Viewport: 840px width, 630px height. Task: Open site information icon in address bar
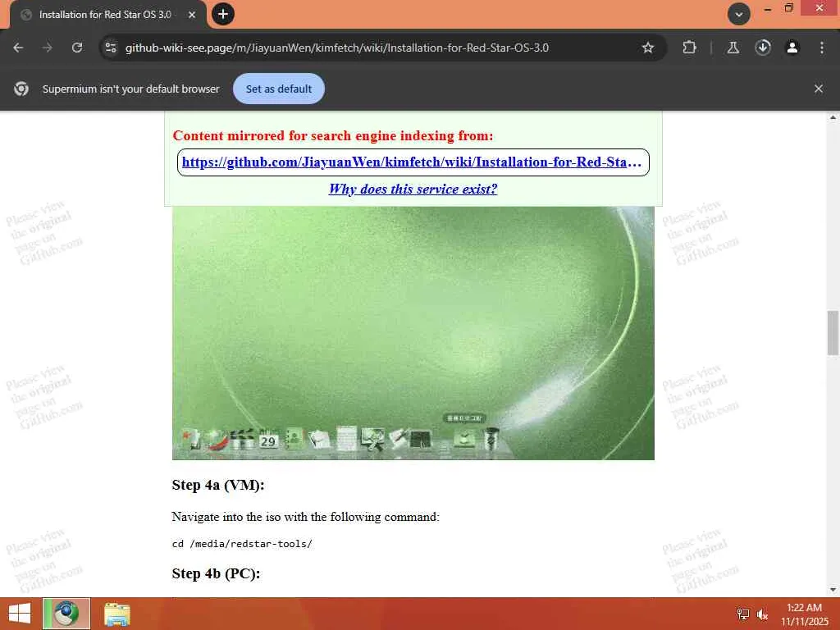111,48
